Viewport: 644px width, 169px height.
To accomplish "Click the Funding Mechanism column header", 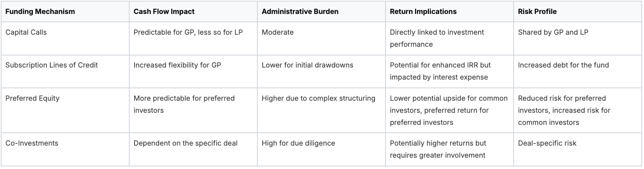I will 40,12.
